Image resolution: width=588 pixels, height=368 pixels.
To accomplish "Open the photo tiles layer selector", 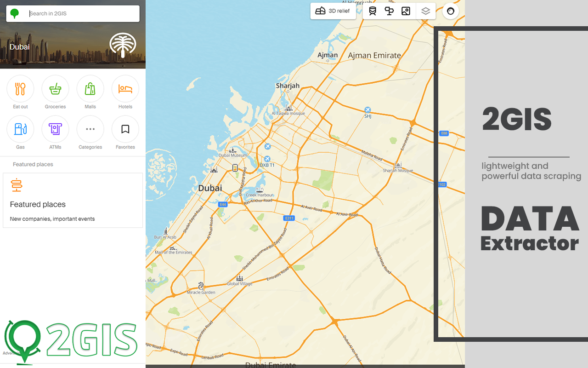I will click(x=406, y=11).
